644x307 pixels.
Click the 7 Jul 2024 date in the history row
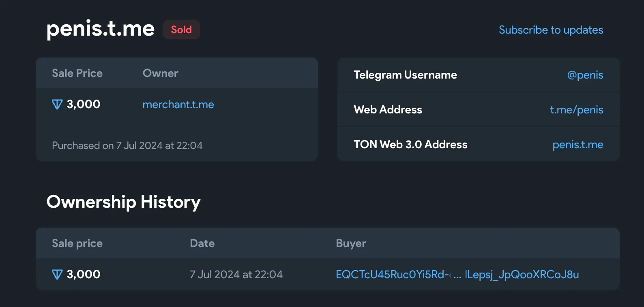coord(236,275)
